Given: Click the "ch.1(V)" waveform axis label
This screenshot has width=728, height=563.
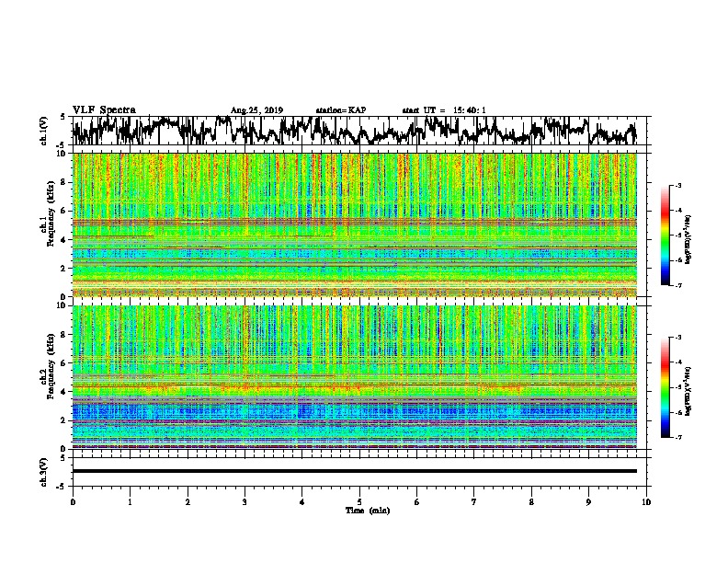Looking at the screenshot, I should (44, 131).
